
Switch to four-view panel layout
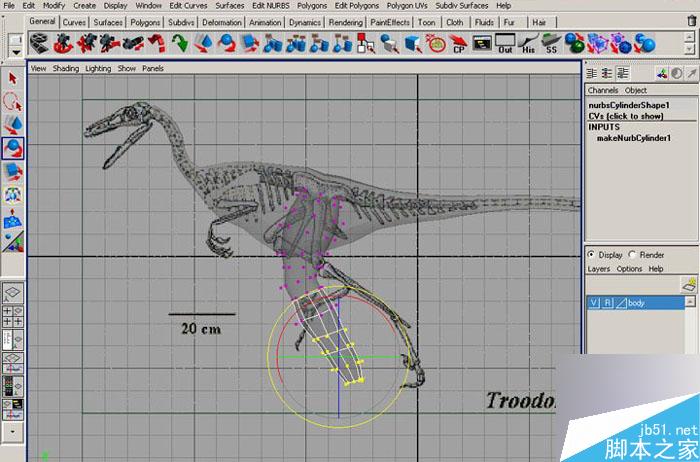[13, 316]
